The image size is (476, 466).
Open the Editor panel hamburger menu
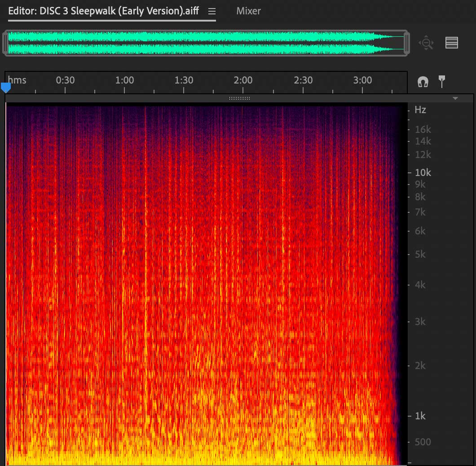tap(212, 11)
